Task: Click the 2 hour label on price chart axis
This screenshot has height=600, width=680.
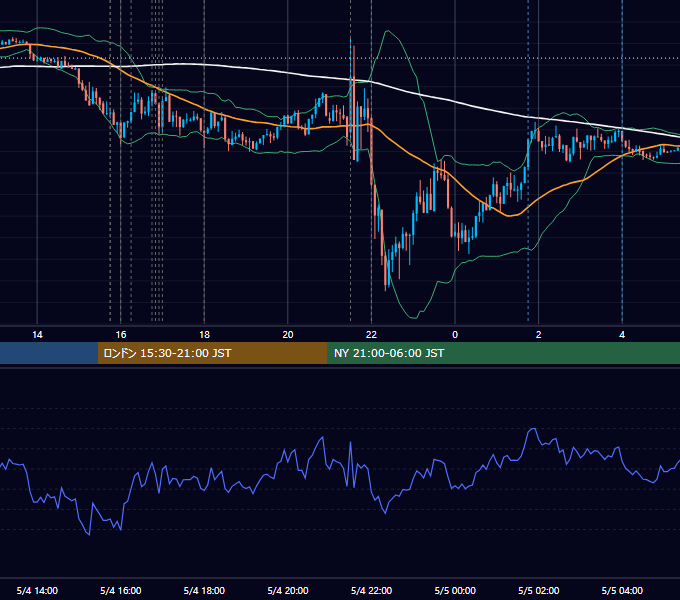Action: (x=539, y=335)
